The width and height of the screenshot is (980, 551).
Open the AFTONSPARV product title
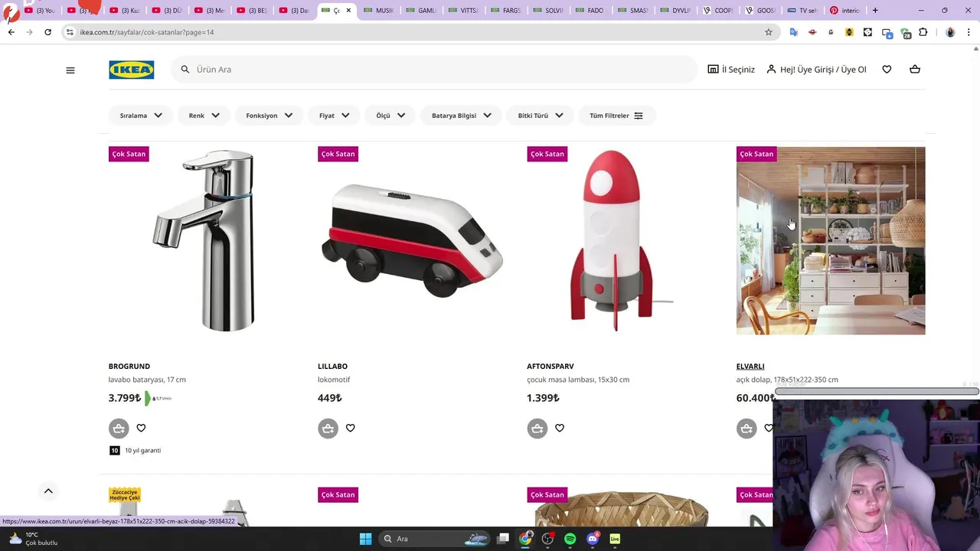pyautogui.click(x=550, y=367)
